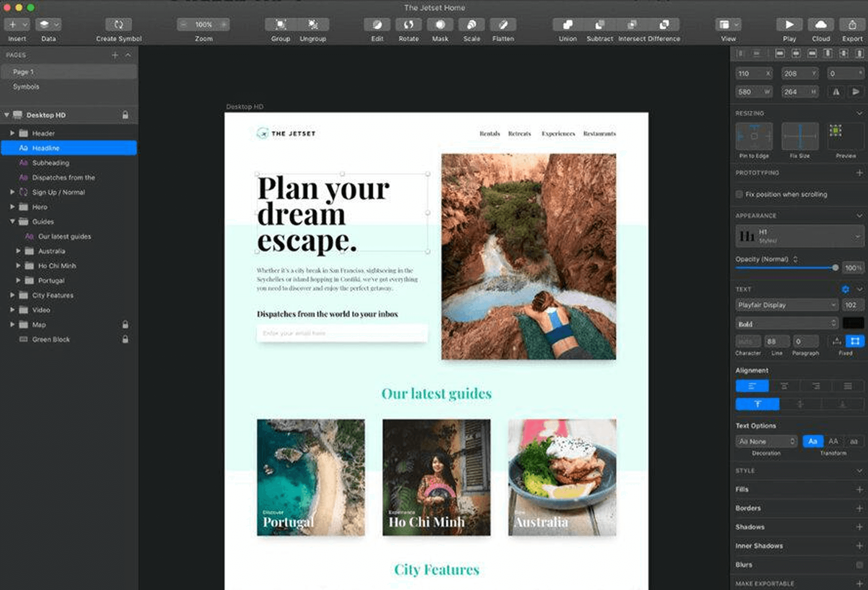868x590 pixels.
Task: Select the Create Symbol tool
Action: pos(118,25)
